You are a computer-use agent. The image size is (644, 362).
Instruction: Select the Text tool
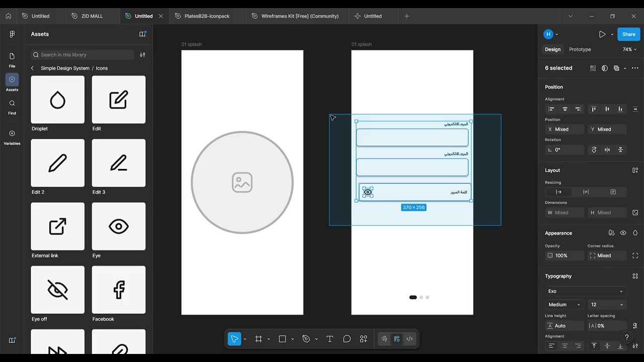(x=330, y=339)
